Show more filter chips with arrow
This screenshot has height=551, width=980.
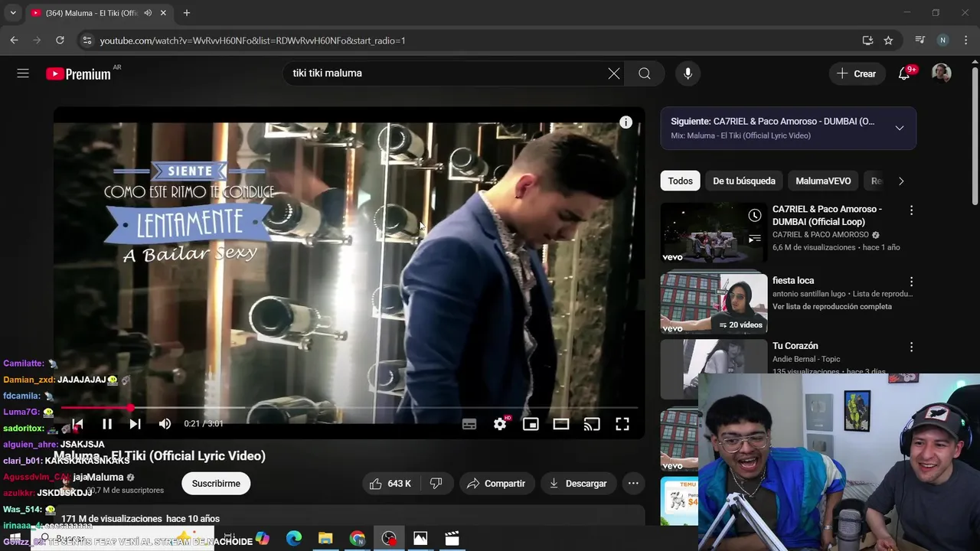click(901, 181)
